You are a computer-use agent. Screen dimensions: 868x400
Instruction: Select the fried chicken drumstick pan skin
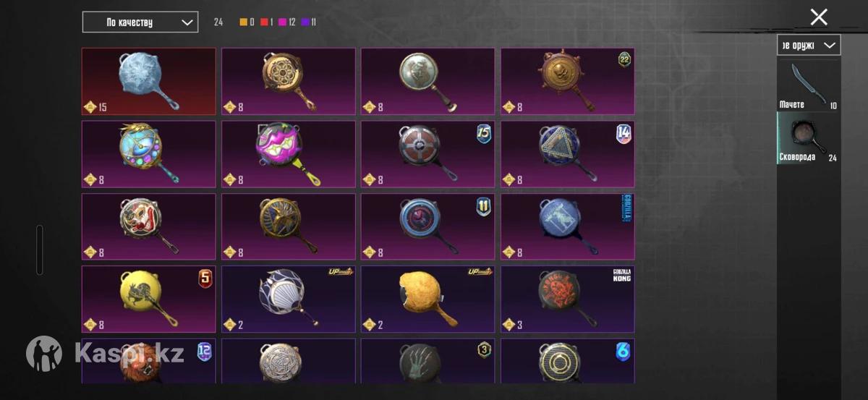coord(427,299)
